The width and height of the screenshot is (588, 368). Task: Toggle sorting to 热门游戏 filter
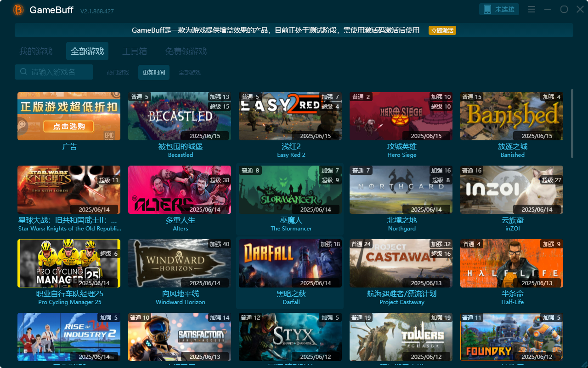118,72
